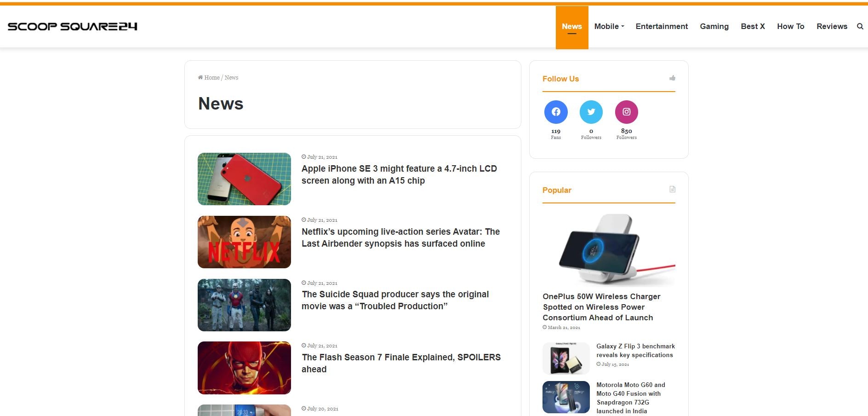
Task: Open Motorola Moto G60 article link
Action: [x=631, y=398]
